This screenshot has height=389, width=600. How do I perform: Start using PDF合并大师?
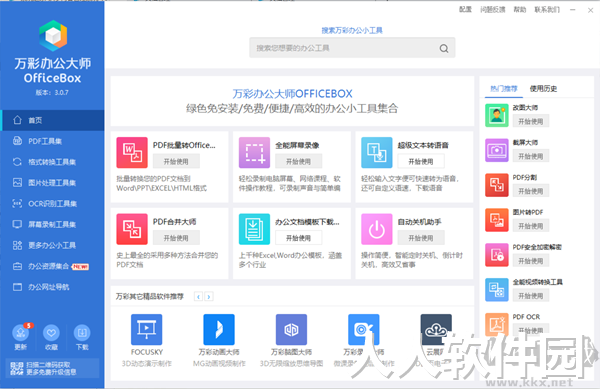(x=176, y=238)
